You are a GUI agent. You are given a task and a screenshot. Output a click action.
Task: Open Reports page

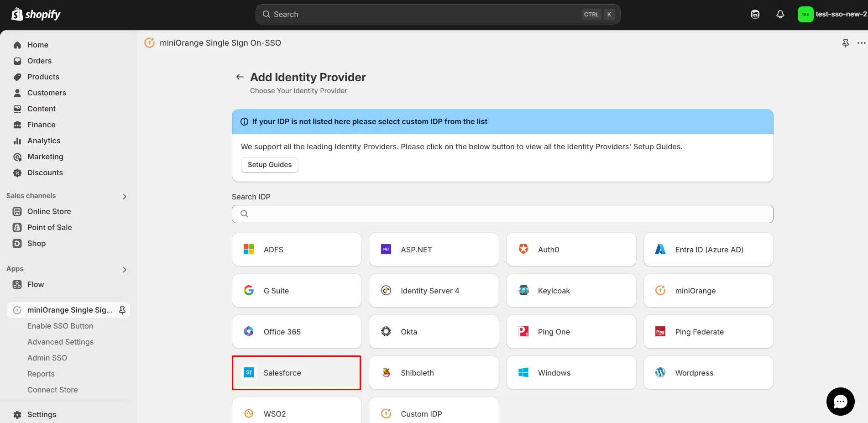coord(41,374)
